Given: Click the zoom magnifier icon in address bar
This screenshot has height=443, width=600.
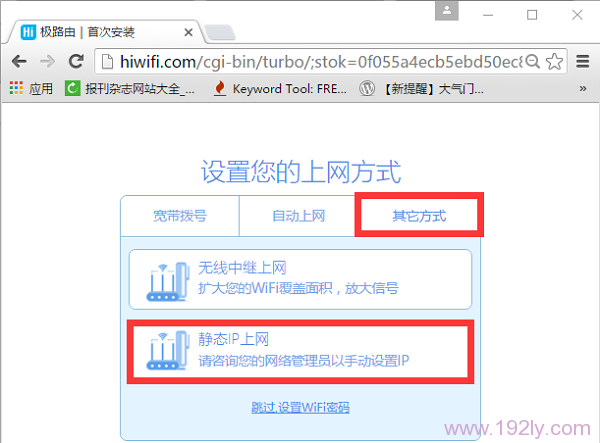Looking at the screenshot, I should (x=534, y=60).
